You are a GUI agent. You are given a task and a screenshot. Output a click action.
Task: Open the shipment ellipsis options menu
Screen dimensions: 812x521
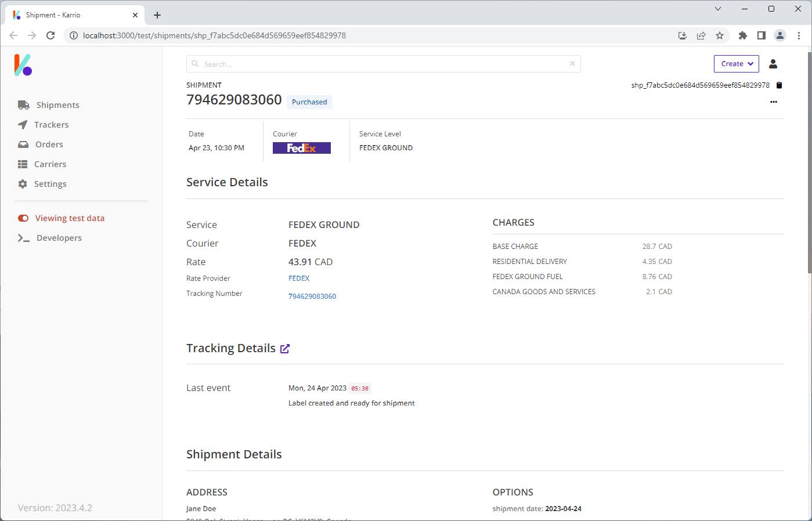coord(774,102)
